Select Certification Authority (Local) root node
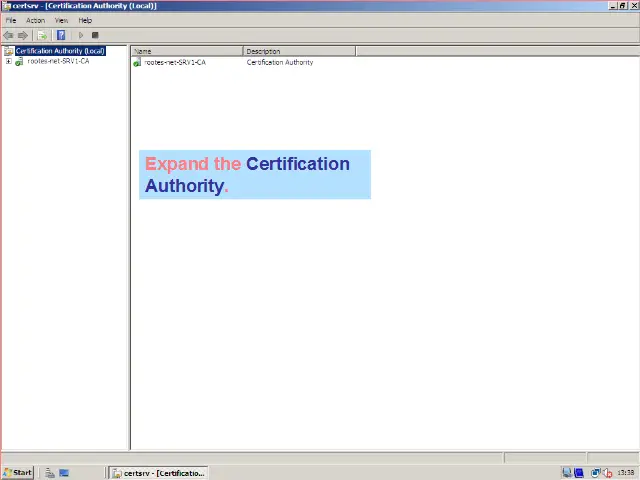The image size is (640, 480). (x=59, y=51)
